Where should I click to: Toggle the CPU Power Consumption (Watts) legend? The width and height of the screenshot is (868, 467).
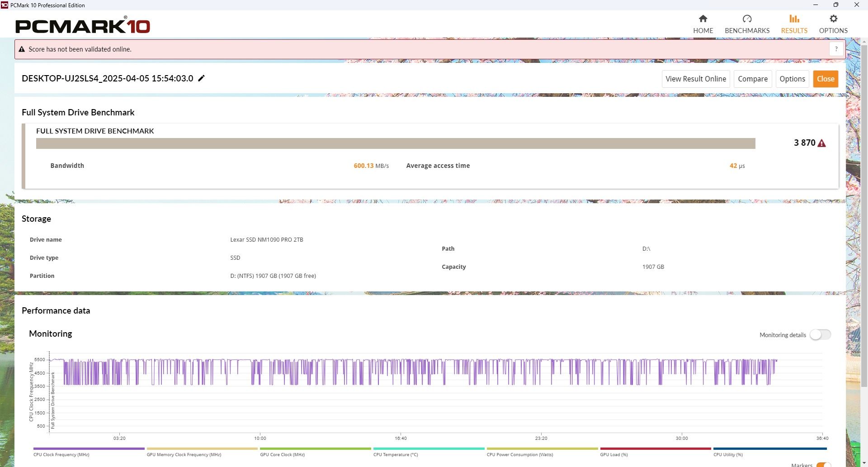tap(542, 452)
